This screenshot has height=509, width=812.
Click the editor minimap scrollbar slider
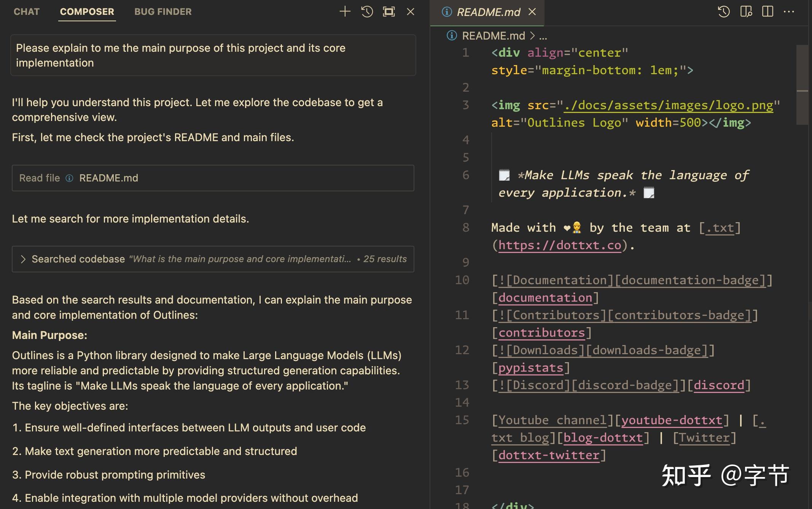[802, 84]
